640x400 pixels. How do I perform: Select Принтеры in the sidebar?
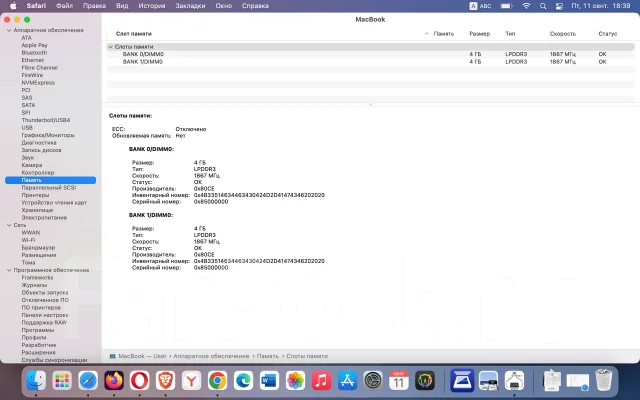35,195
